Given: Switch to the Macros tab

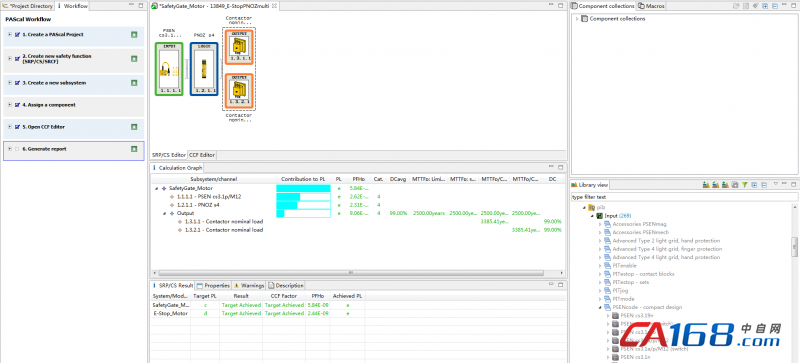Looking at the screenshot, I should click(651, 6).
